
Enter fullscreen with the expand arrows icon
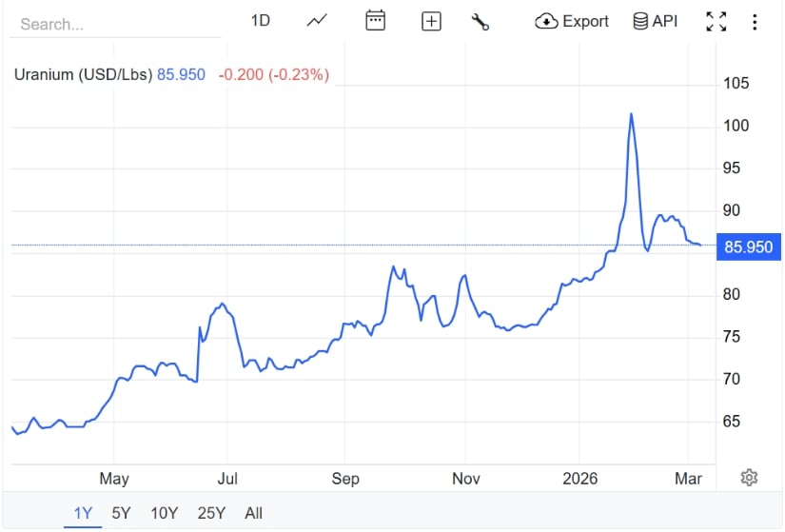click(716, 21)
